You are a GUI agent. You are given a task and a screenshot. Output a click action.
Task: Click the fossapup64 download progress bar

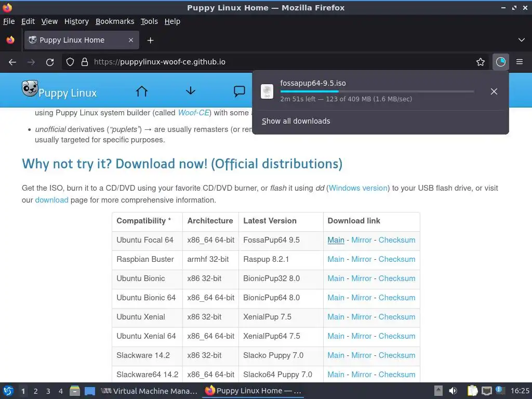(x=377, y=91)
